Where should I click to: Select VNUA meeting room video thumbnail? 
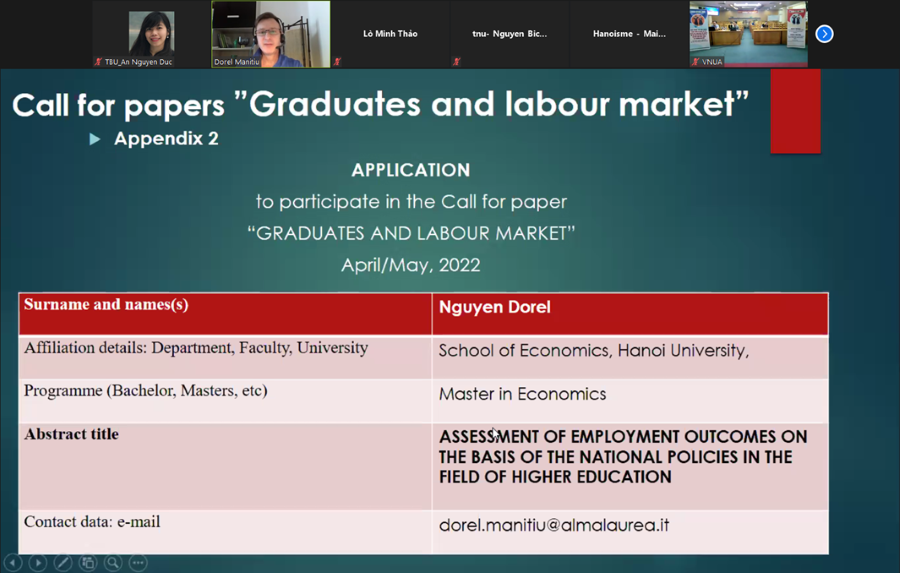point(748,34)
